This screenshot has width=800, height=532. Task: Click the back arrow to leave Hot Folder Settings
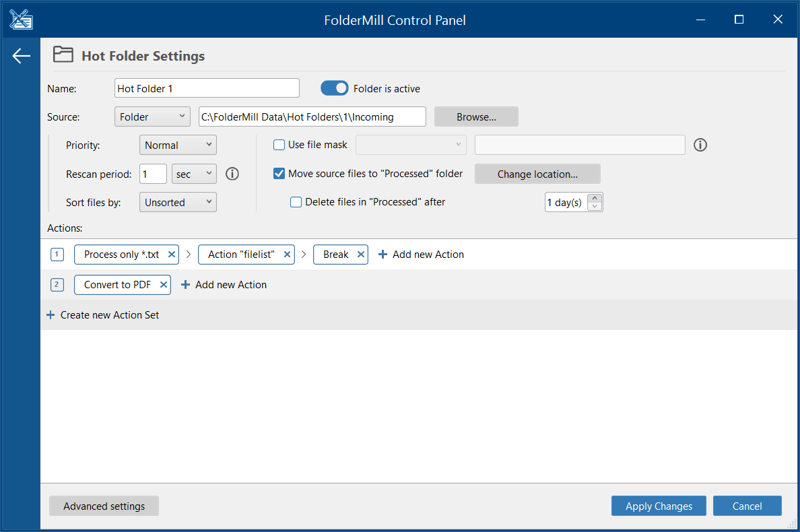[21, 56]
